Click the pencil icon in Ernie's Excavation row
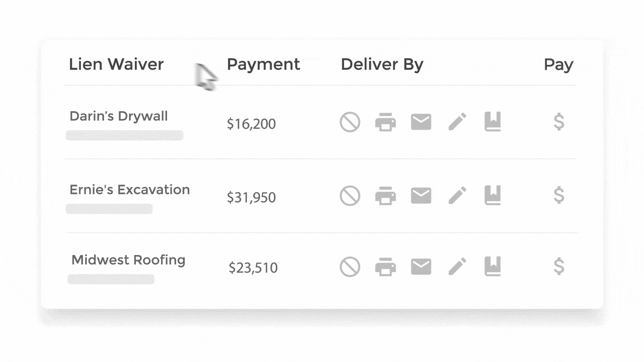 [x=457, y=195]
